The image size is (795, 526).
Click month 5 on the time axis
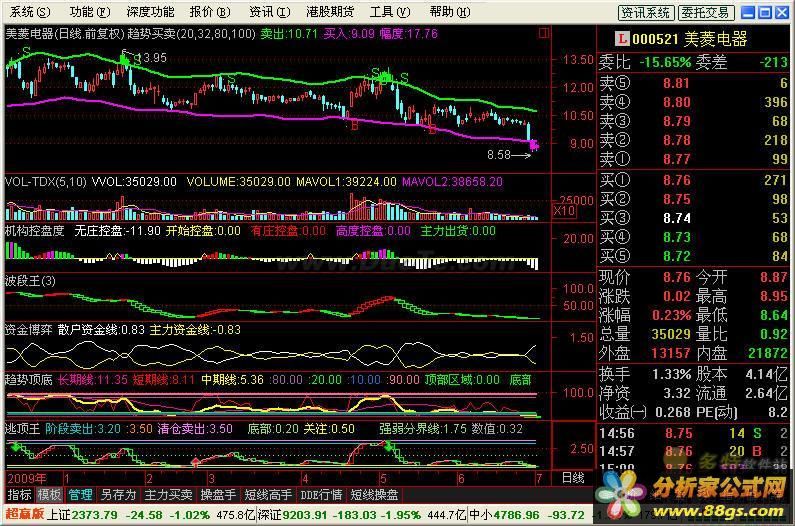tap(383, 478)
